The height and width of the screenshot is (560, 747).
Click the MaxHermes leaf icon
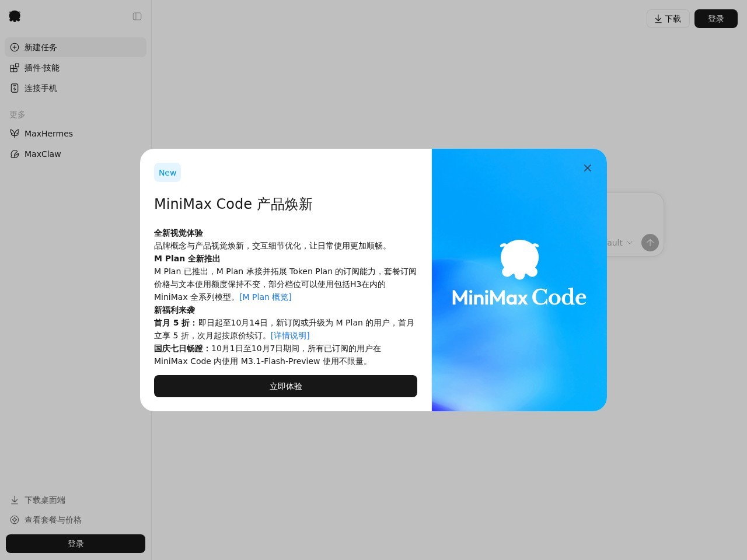coord(15,134)
